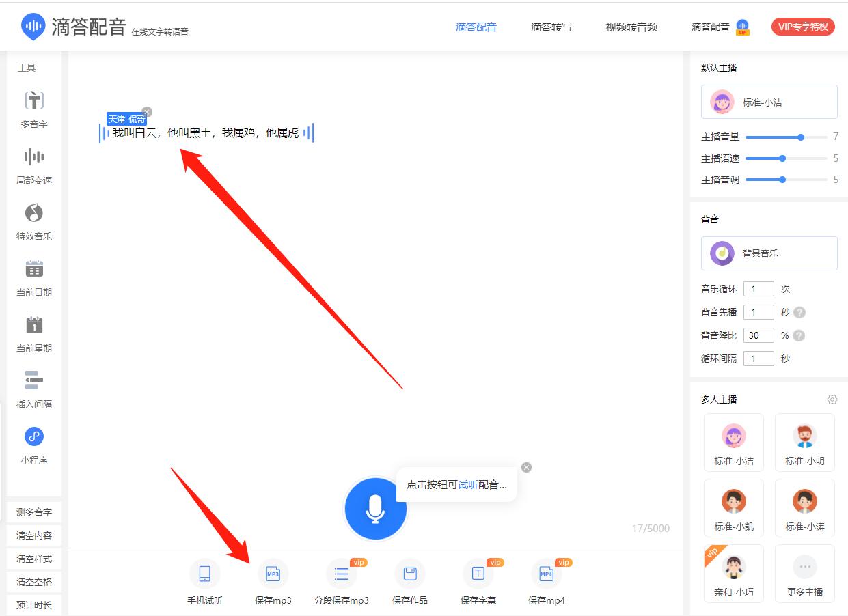
Task: Close the 点击按钮可试听配音 tooltip
Action: pyautogui.click(x=526, y=467)
